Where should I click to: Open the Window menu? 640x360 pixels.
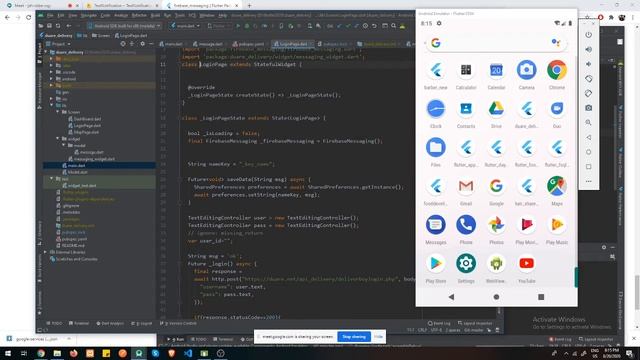click(207, 16)
